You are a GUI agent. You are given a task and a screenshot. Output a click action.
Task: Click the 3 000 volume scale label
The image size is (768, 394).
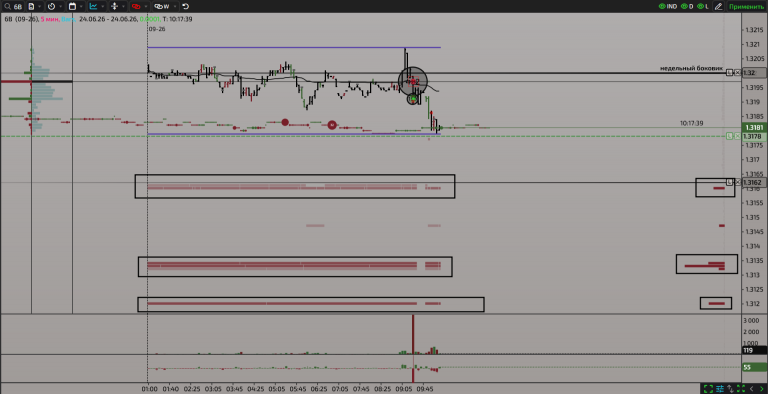click(x=752, y=320)
